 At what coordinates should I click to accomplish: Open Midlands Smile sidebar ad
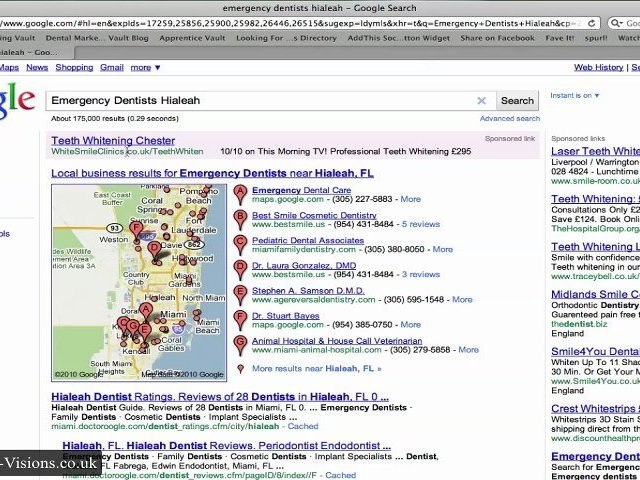(596, 294)
